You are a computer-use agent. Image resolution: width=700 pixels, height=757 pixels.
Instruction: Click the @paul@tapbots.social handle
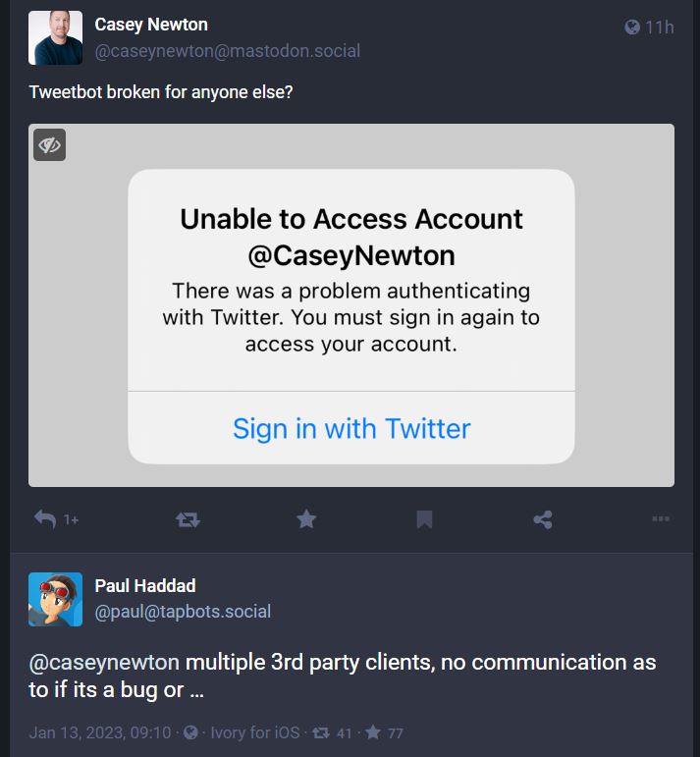(x=183, y=612)
